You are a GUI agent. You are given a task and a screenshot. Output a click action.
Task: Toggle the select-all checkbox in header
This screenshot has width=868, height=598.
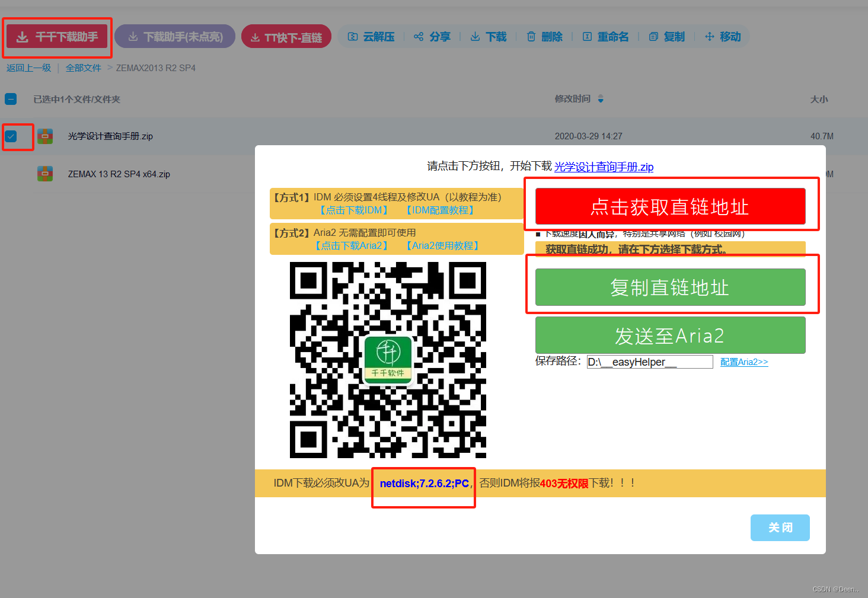point(11,99)
